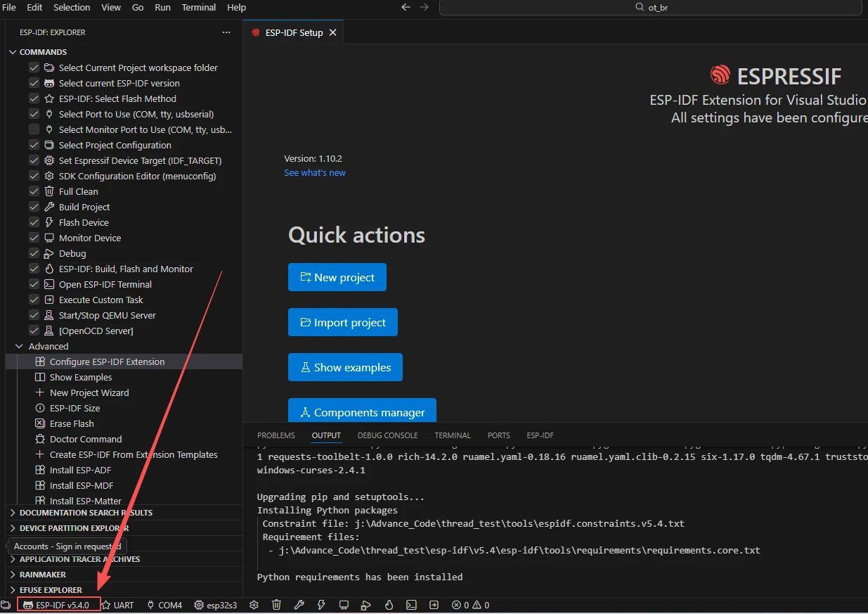Click the Build Project wrench icon in status bar
868x614 pixels.
pos(299,605)
